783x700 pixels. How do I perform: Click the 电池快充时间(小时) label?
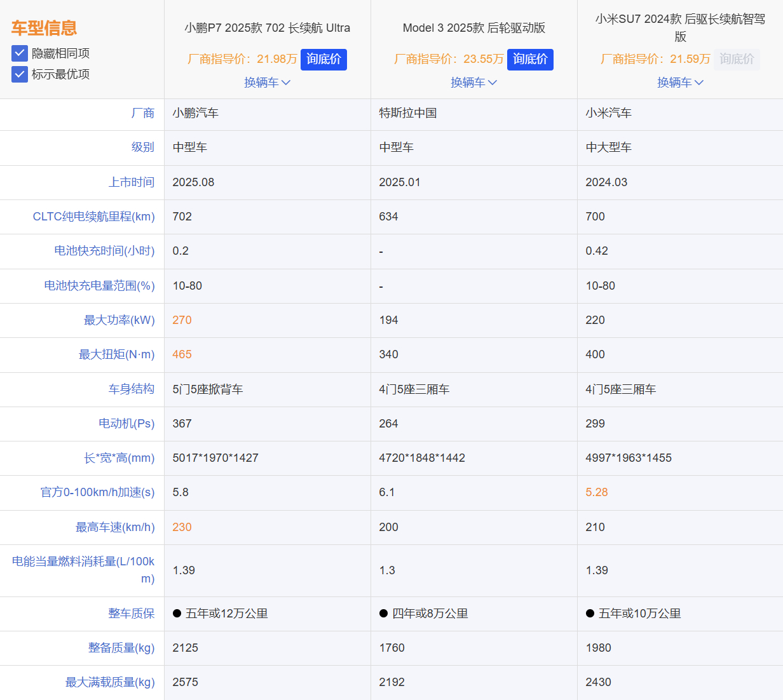tap(104, 251)
